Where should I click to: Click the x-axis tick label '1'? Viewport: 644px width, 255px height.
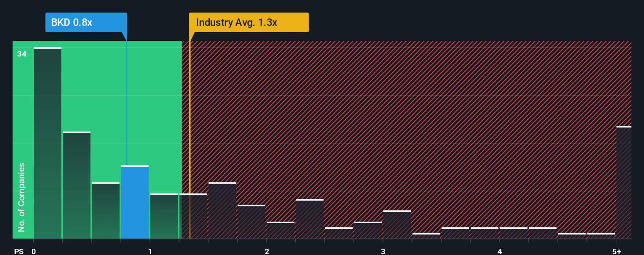point(150,251)
